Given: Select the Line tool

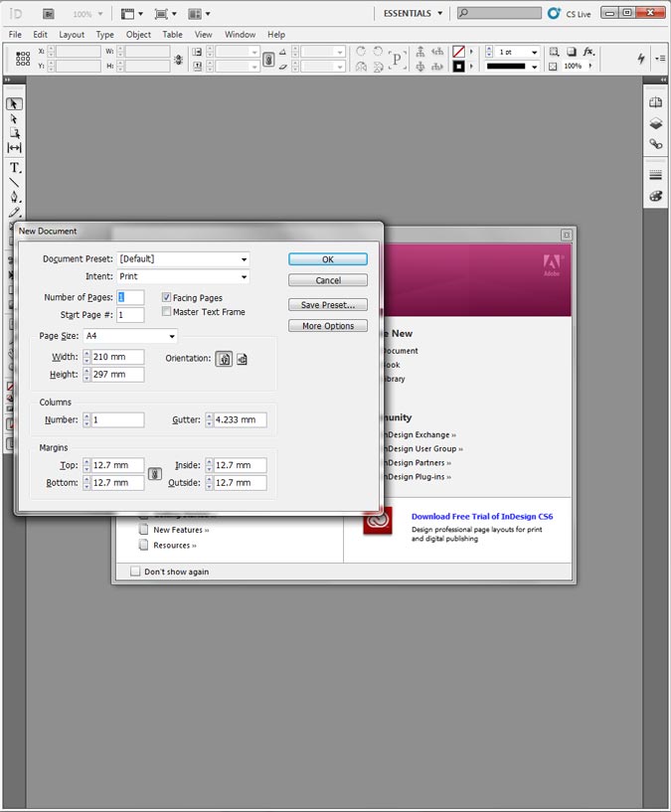Looking at the screenshot, I should tap(15, 183).
